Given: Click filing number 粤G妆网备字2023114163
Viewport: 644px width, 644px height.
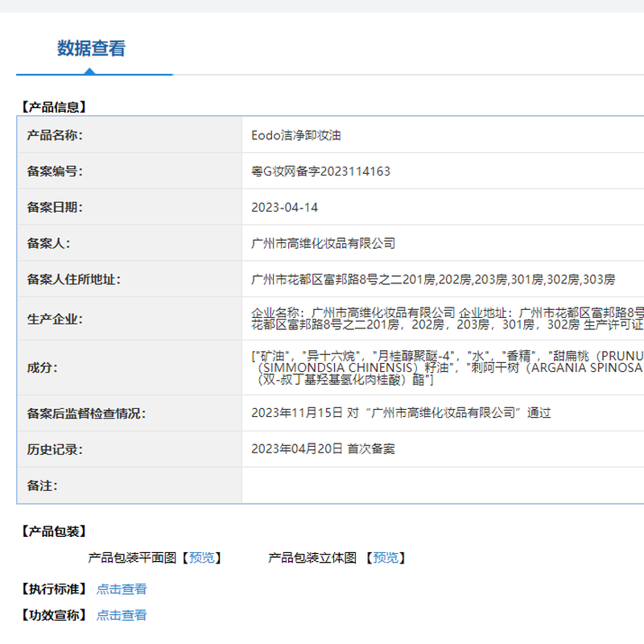Looking at the screenshot, I should pos(320,171).
